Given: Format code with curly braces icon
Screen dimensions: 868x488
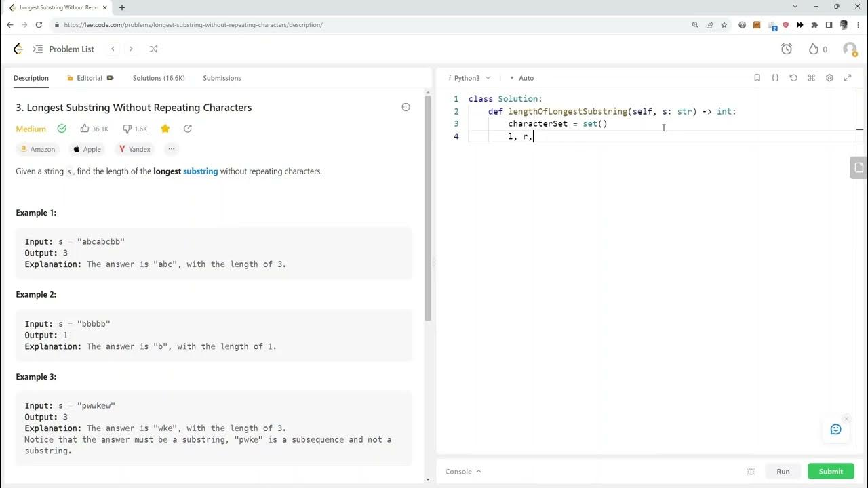Looking at the screenshot, I should [775, 78].
